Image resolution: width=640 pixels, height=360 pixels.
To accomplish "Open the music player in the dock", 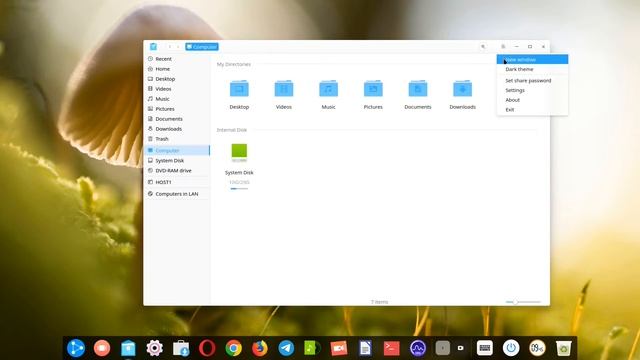I will tap(312, 348).
